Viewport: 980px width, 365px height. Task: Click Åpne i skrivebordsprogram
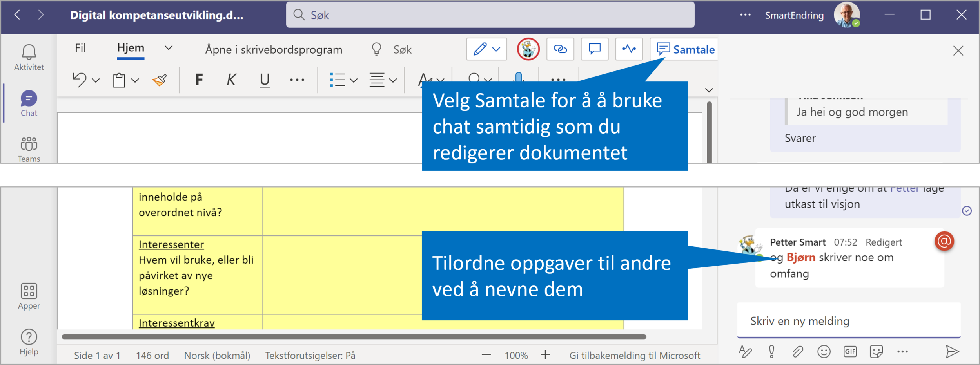click(274, 49)
